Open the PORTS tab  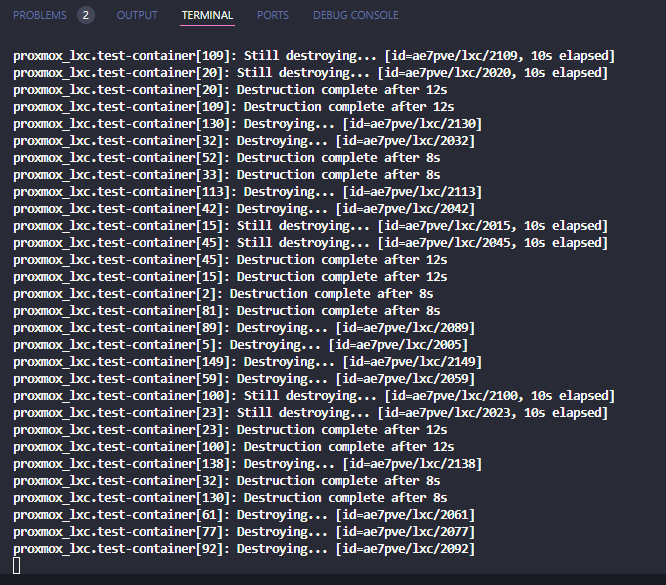coord(273,15)
